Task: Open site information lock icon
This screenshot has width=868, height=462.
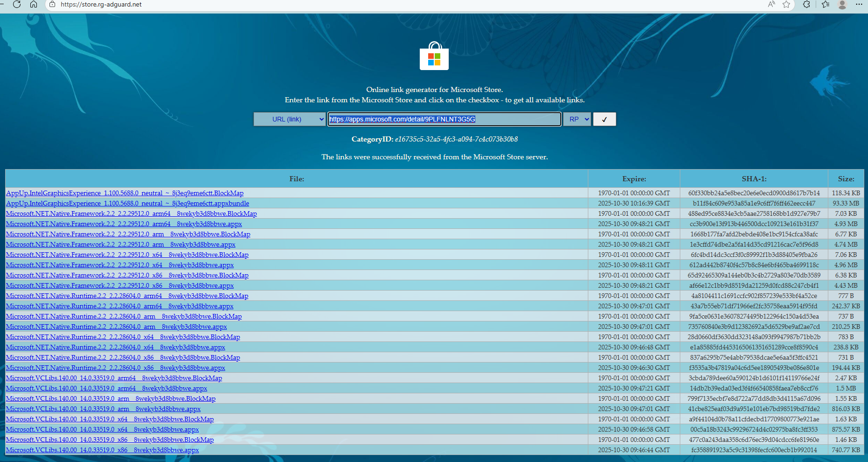Action: click(x=52, y=4)
